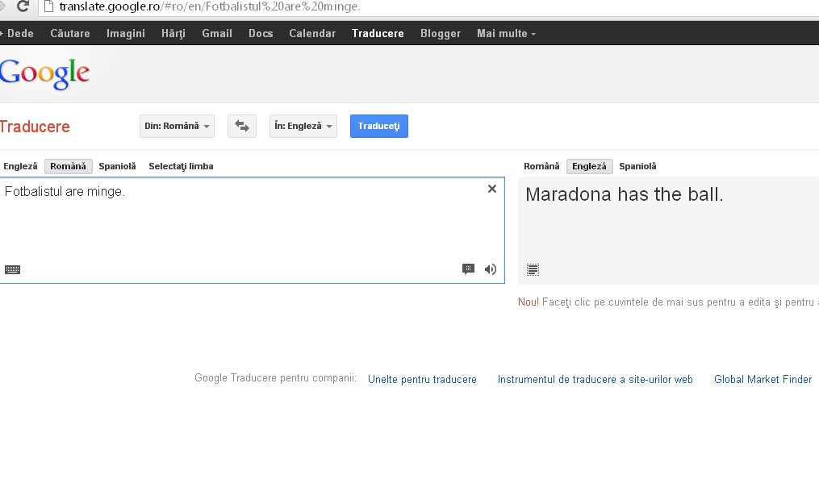Screen dimensions: 819x504
Task: Select Engleză as target language
Action: (x=589, y=166)
